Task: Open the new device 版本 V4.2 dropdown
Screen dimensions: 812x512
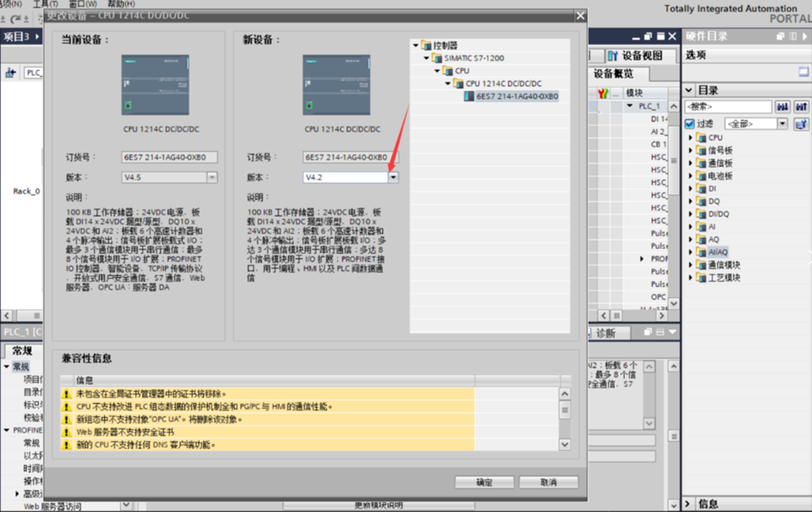Action: [393, 177]
